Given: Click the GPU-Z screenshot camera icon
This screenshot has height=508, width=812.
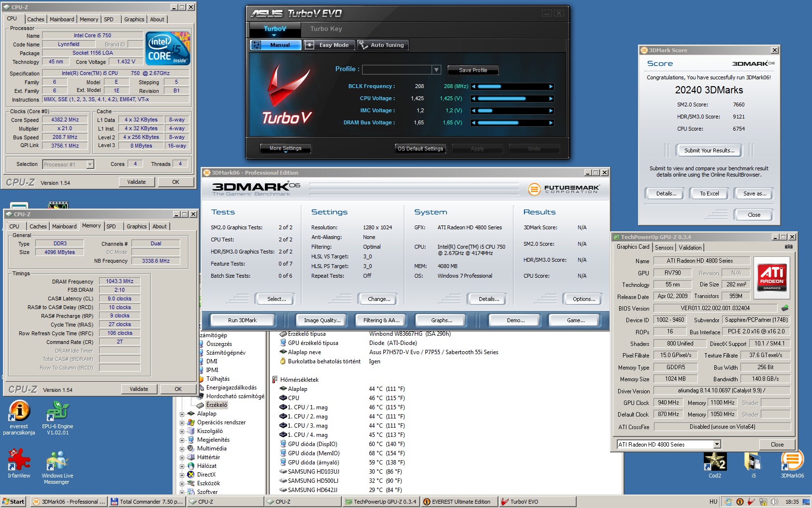Looking at the screenshot, I should coord(788,247).
